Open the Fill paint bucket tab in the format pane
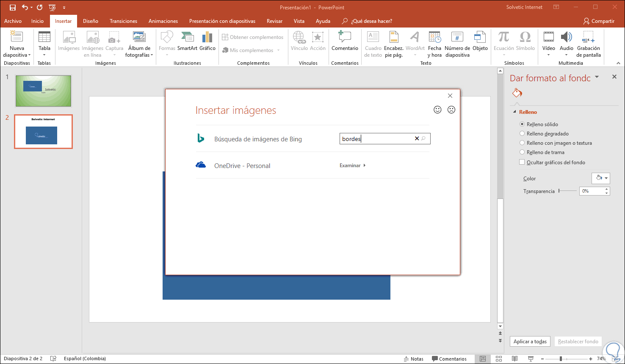 tap(517, 93)
